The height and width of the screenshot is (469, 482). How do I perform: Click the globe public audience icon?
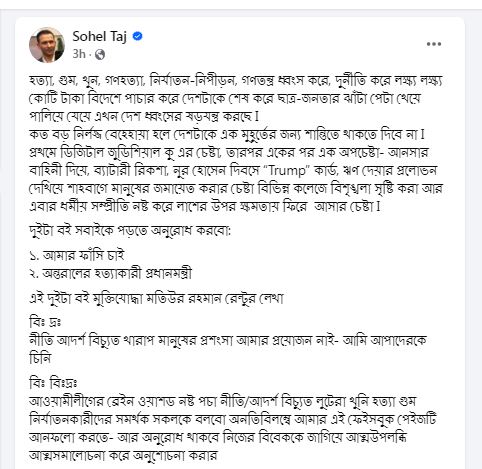click(x=100, y=55)
